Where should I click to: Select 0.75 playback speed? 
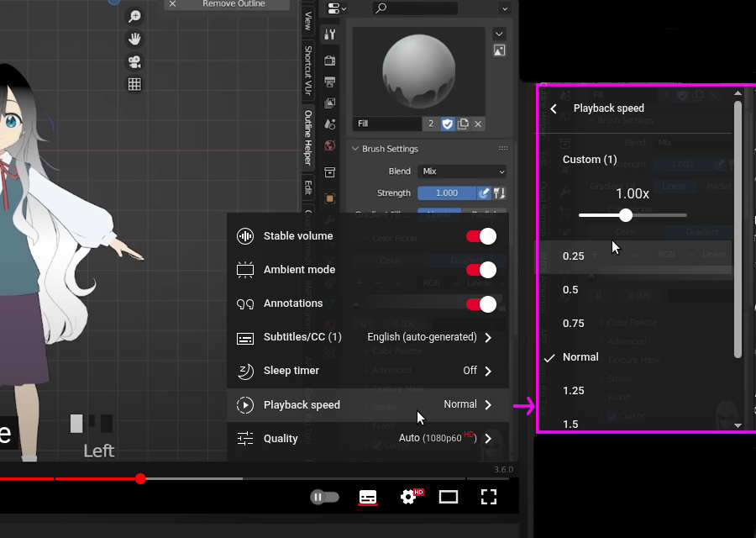634,324
